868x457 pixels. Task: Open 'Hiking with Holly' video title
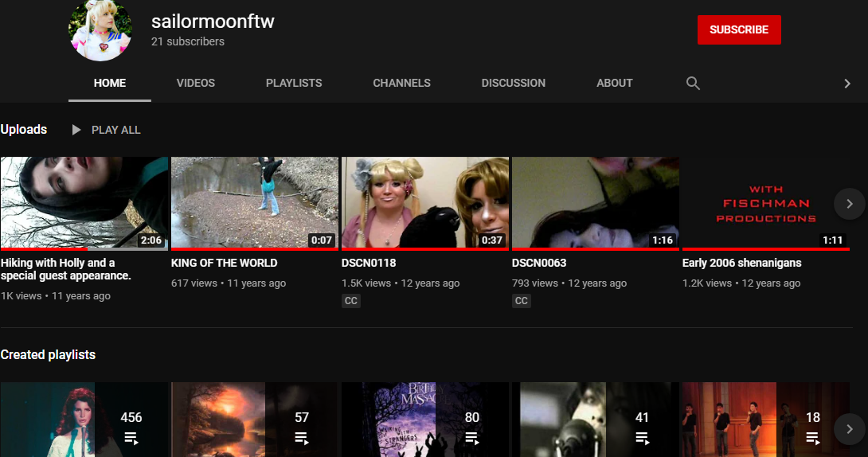[x=66, y=269]
